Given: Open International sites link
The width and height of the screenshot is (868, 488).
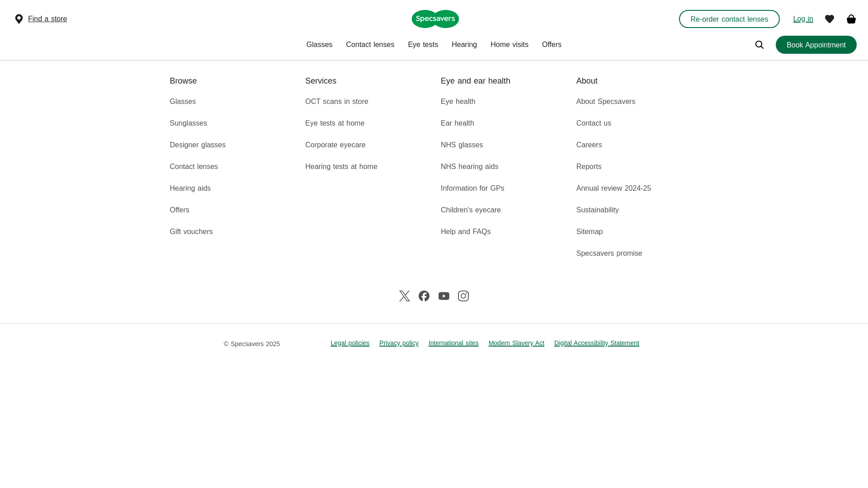Looking at the screenshot, I should click(x=453, y=343).
